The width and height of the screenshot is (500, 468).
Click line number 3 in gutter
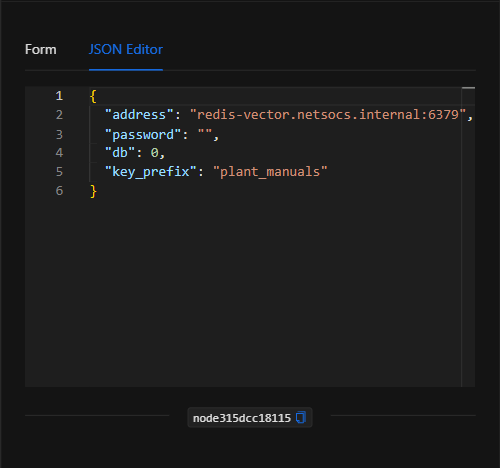coord(59,134)
